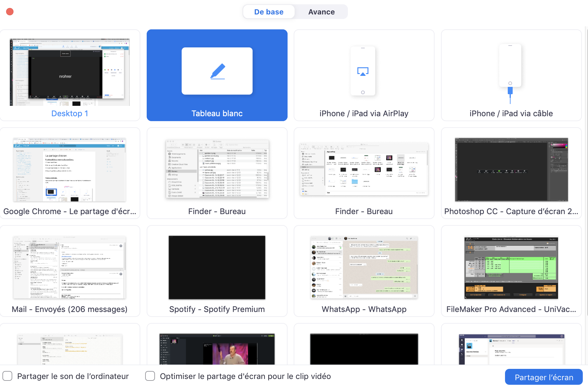The width and height of the screenshot is (588, 386).
Task: Enable Partager le son de l'ordinateur checkbox
Action: 7,376
